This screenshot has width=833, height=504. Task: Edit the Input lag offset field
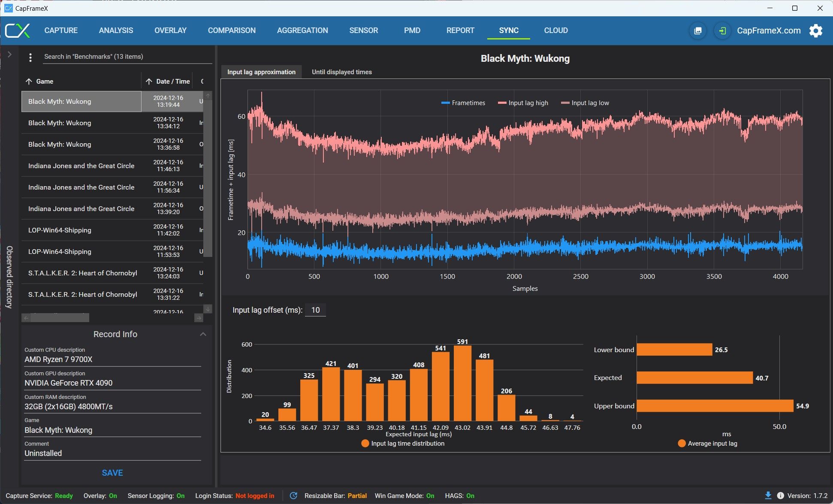315,310
